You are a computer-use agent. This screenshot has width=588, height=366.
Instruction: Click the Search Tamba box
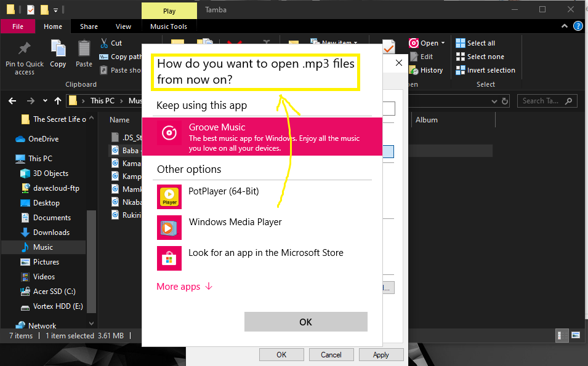click(547, 101)
